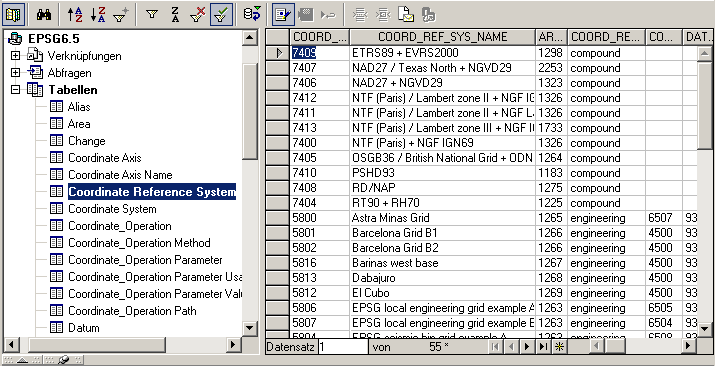Screen dimensions: 715x366
Task: Add new record with the asterisk button
Action: (559, 347)
